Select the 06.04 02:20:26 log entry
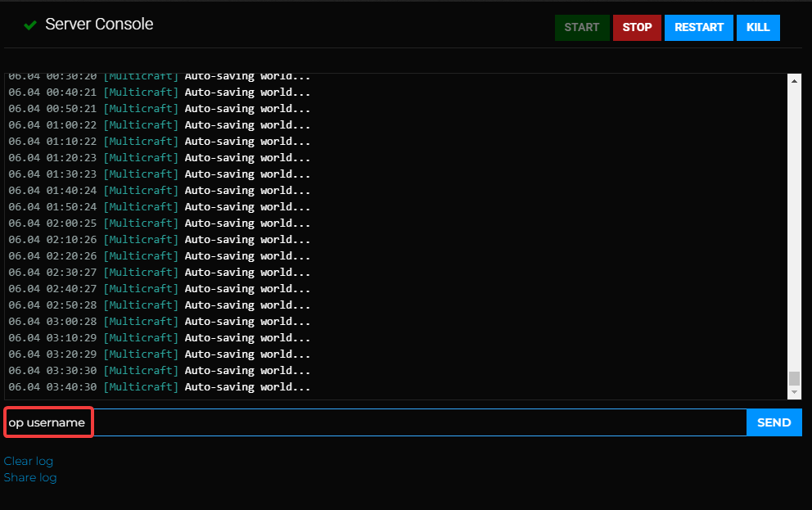The height and width of the screenshot is (510, 812). coord(160,255)
